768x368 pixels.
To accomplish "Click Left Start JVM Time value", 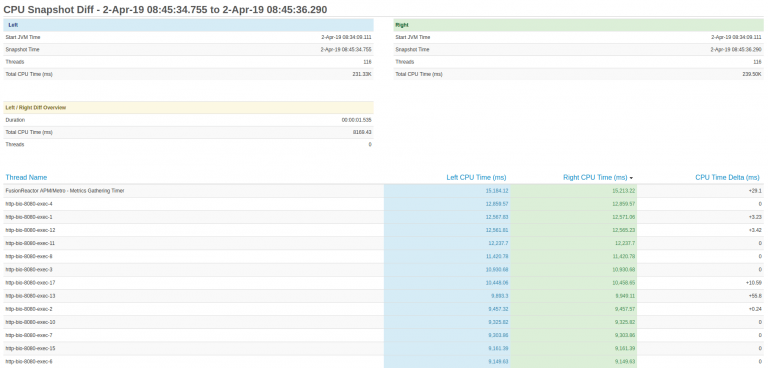I will (x=346, y=37).
